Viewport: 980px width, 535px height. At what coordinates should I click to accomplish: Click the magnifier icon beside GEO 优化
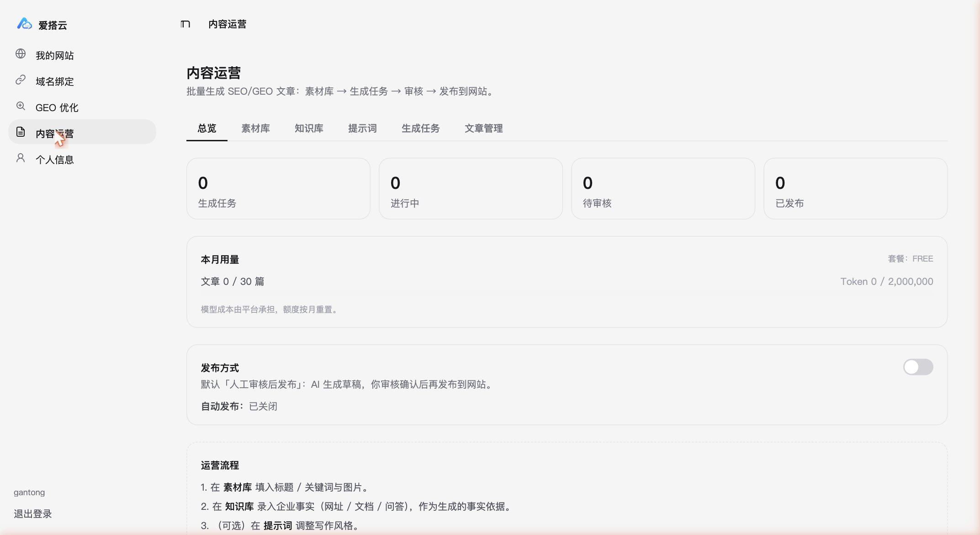pyautogui.click(x=21, y=106)
